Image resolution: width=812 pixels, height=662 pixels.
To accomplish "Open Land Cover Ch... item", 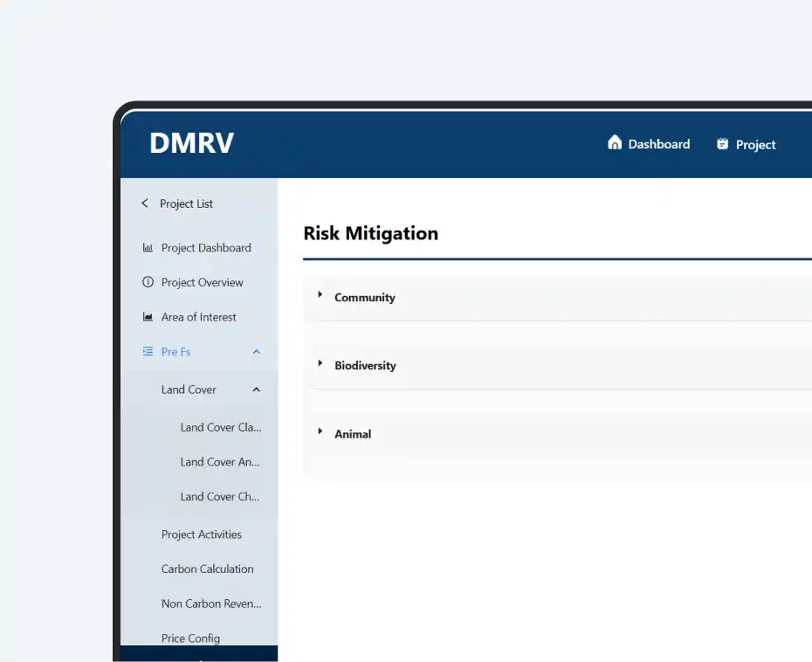I will pos(219,496).
